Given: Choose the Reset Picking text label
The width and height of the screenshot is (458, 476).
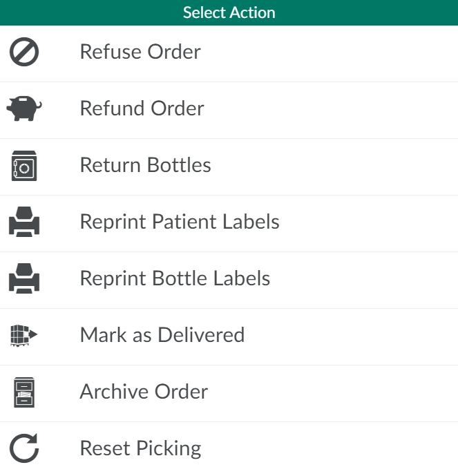Looking at the screenshot, I should point(140,448).
